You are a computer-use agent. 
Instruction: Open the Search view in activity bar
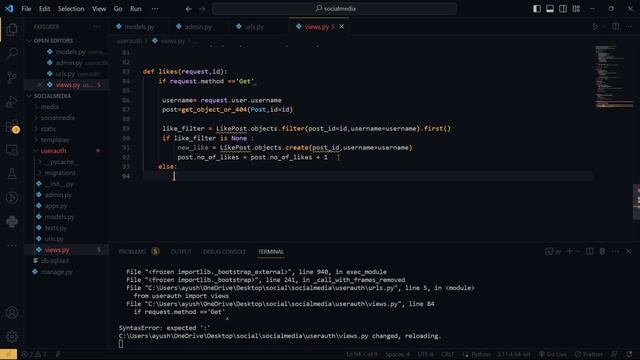pyautogui.click(x=12, y=53)
